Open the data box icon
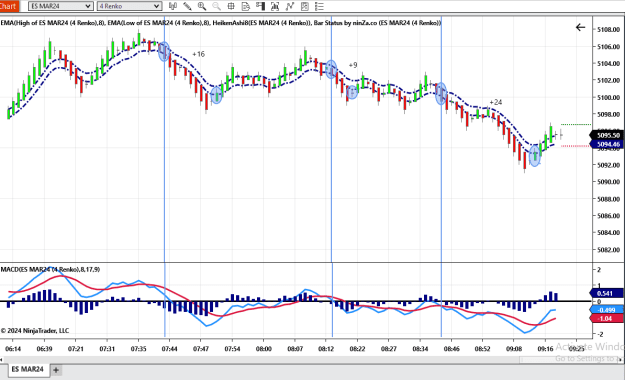 (246, 6)
